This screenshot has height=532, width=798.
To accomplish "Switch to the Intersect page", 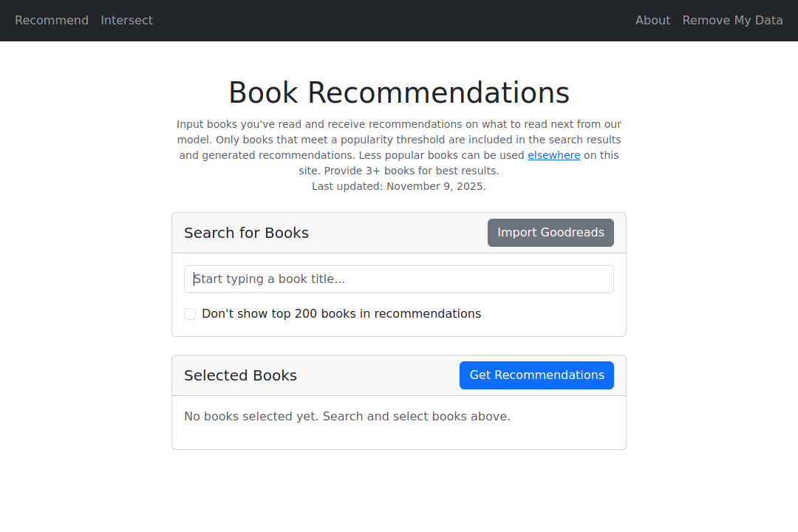I will point(126,20).
